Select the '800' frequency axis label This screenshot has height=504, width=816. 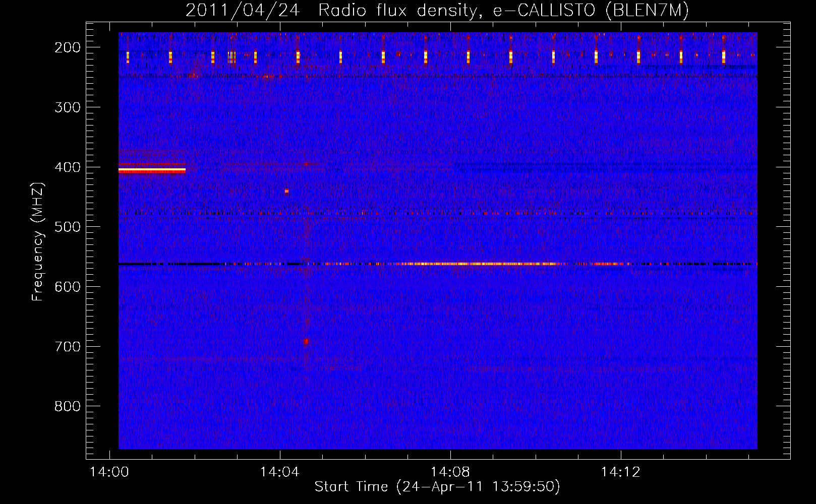point(67,407)
